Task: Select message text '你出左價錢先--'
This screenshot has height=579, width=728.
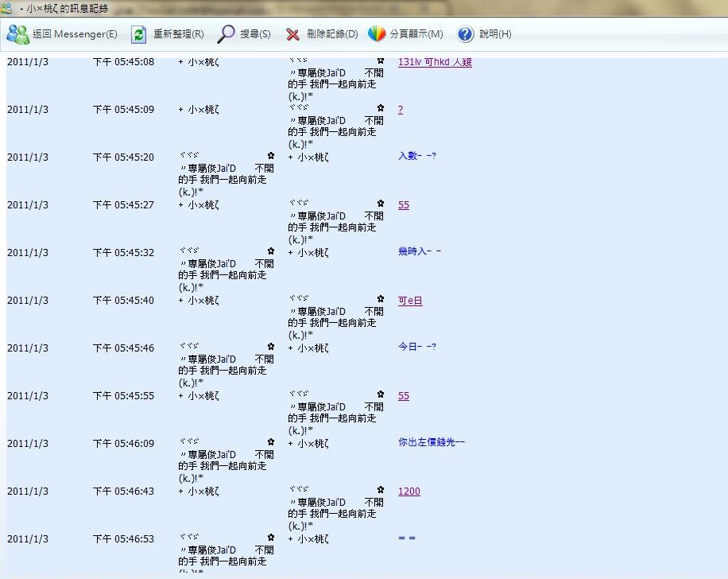Action: tap(432, 442)
